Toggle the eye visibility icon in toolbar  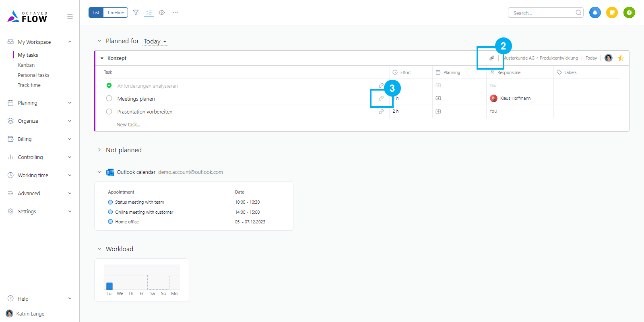(162, 12)
